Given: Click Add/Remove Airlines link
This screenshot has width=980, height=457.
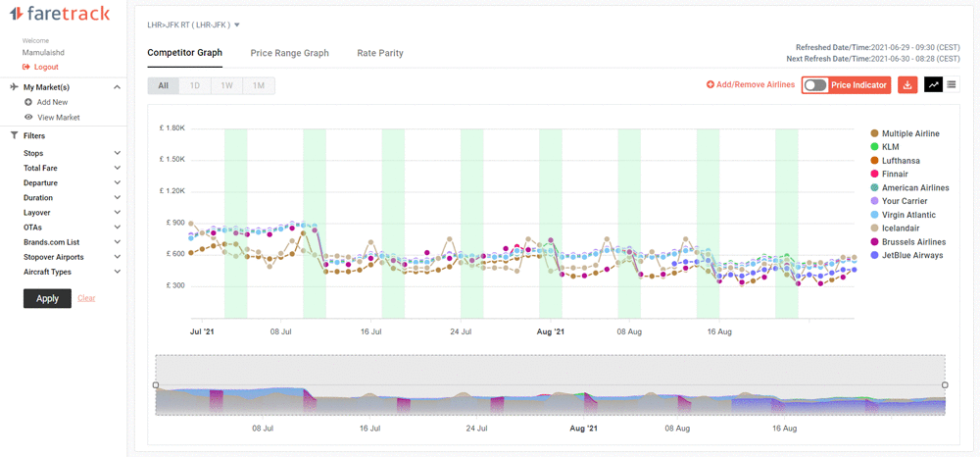Looking at the screenshot, I should 756,84.
